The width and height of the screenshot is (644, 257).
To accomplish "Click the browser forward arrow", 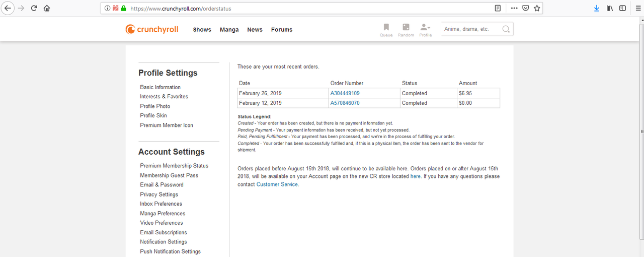I will click(21, 8).
